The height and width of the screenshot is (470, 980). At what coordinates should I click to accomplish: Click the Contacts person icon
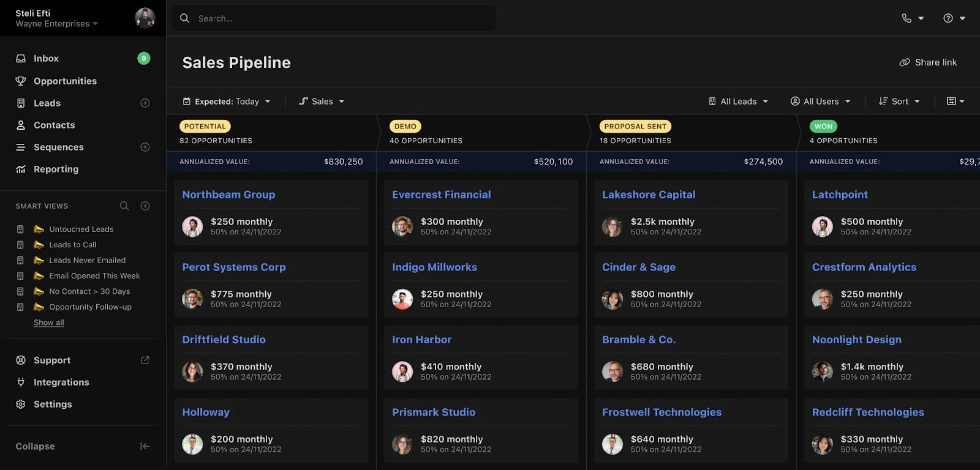click(x=21, y=125)
